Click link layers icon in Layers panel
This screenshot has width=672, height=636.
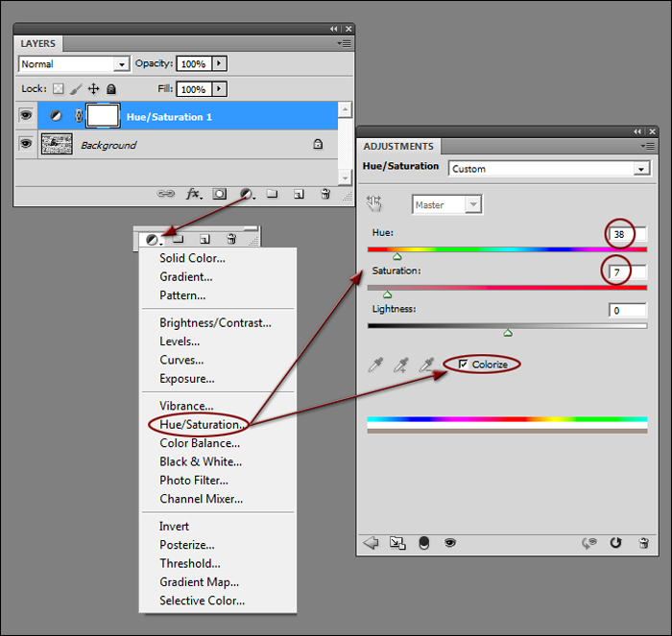pyautogui.click(x=165, y=194)
